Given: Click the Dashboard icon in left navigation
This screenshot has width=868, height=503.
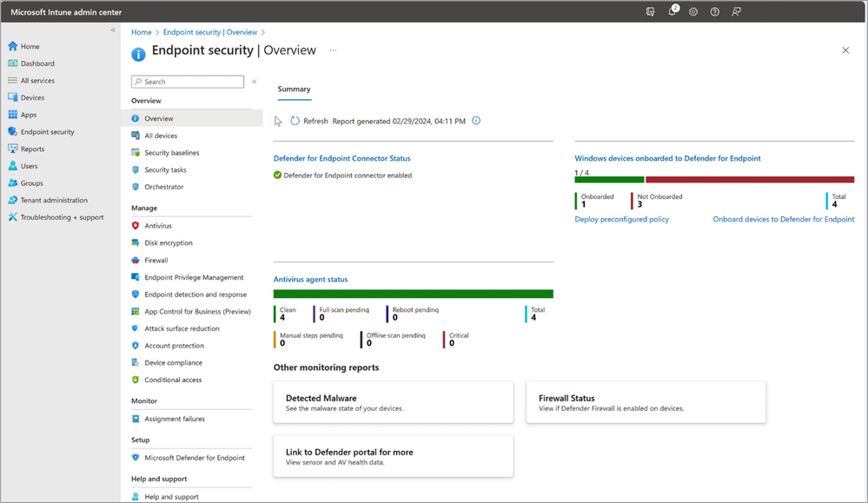Looking at the screenshot, I should pyautogui.click(x=13, y=63).
